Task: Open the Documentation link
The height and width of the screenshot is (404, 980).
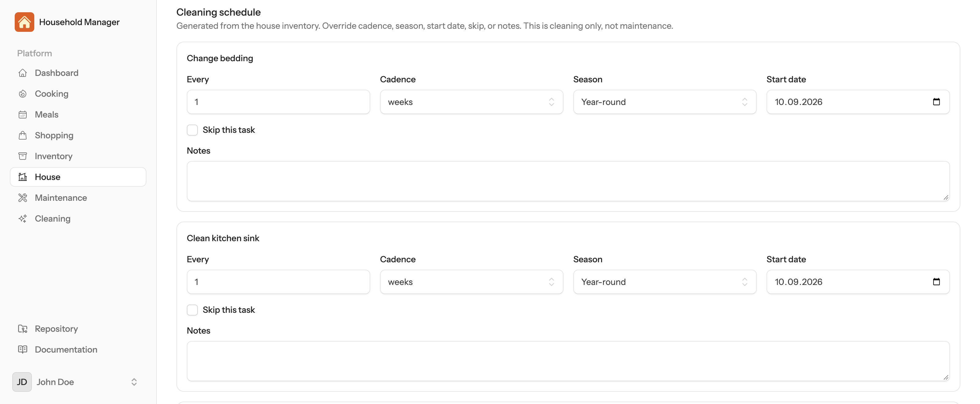Action: 78,350
